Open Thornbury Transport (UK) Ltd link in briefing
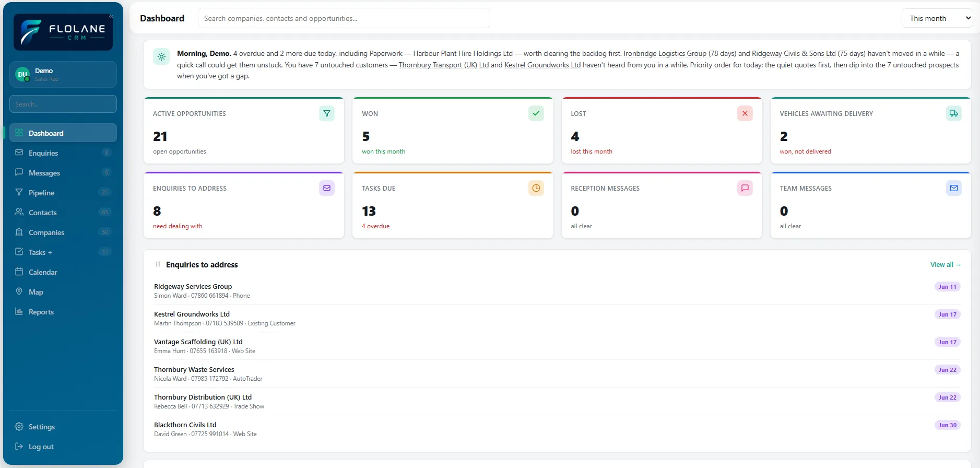The image size is (980, 468). click(x=444, y=65)
